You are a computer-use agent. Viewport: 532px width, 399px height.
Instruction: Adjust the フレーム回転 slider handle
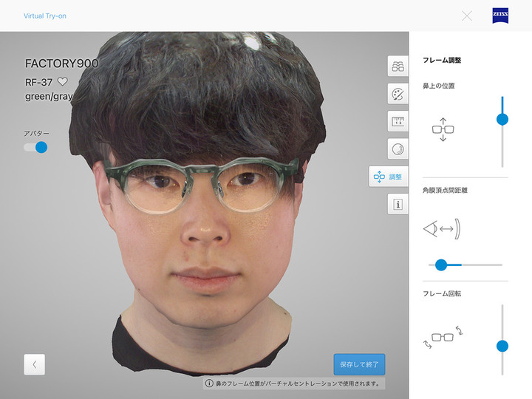point(502,346)
